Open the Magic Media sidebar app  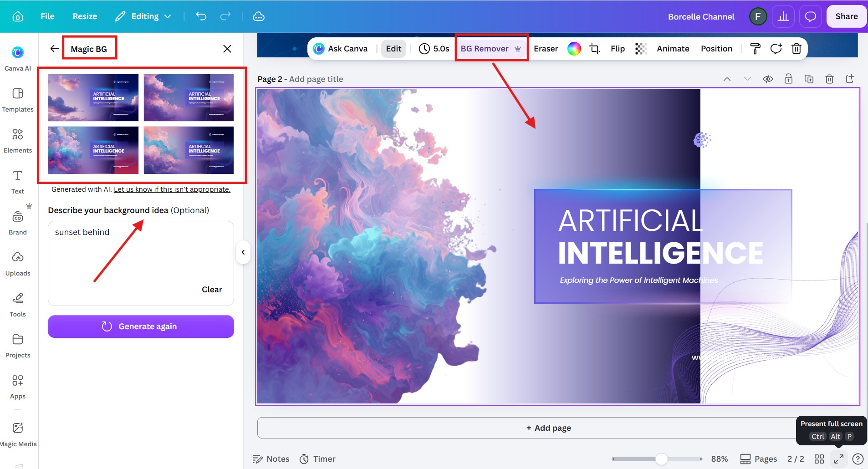(x=18, y=434)
